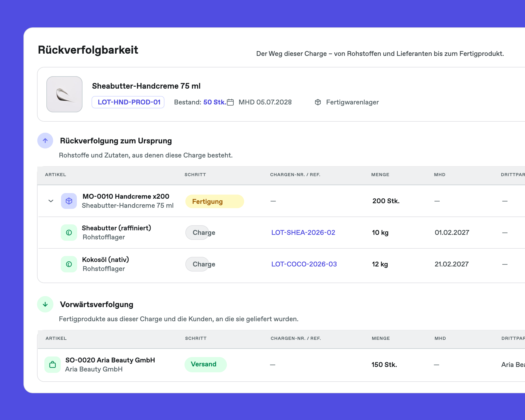Select the text MHD 05.07.2028
Image resolution: width=525 pixels, height=420 pixels.
click(265, 102)
